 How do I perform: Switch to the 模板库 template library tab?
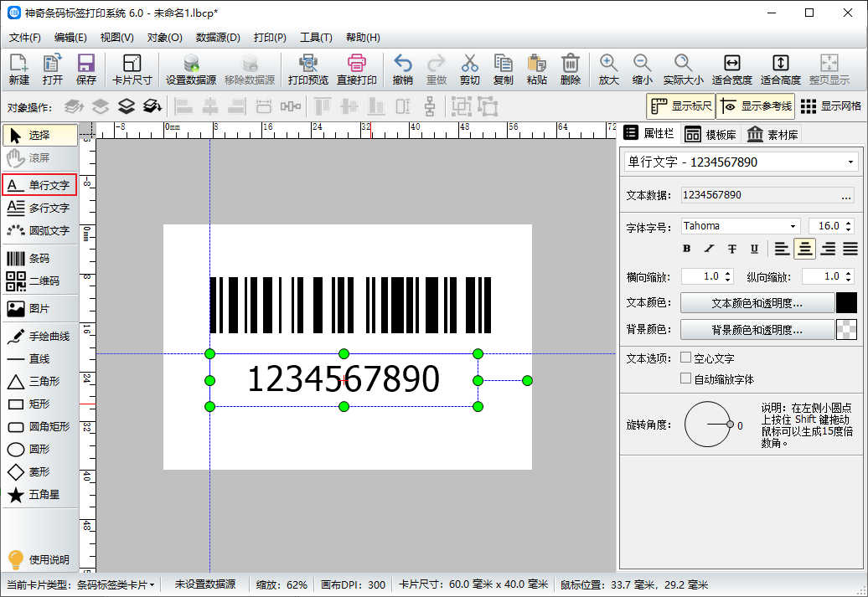[x=710, y=135]
